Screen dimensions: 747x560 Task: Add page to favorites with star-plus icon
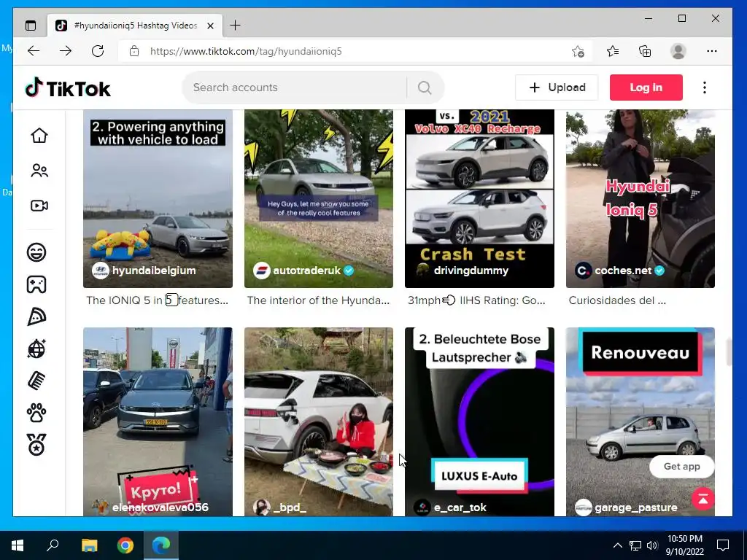[x=578, y=51]
